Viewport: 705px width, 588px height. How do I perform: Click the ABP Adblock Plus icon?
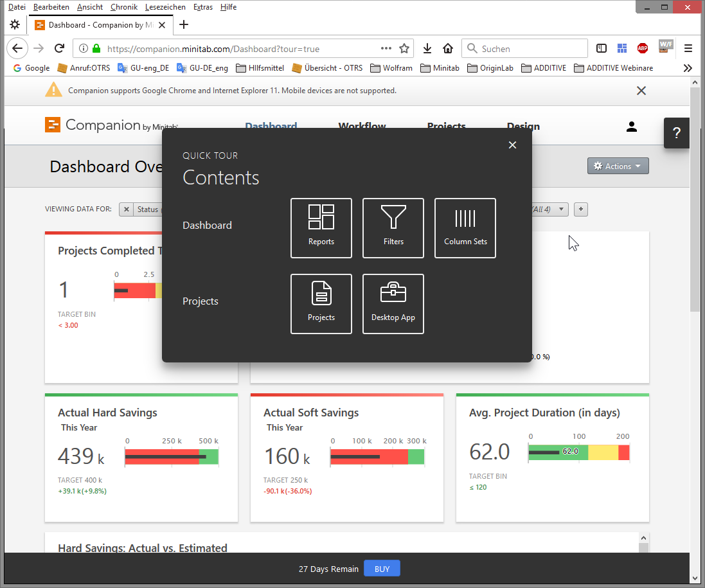(643, 49)
